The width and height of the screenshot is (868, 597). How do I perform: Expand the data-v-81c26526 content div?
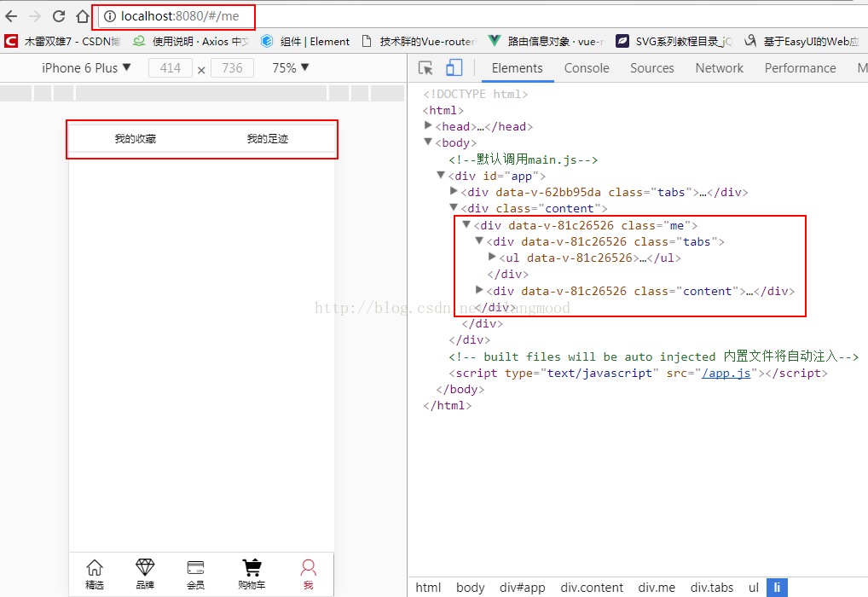tap(479, 290)
